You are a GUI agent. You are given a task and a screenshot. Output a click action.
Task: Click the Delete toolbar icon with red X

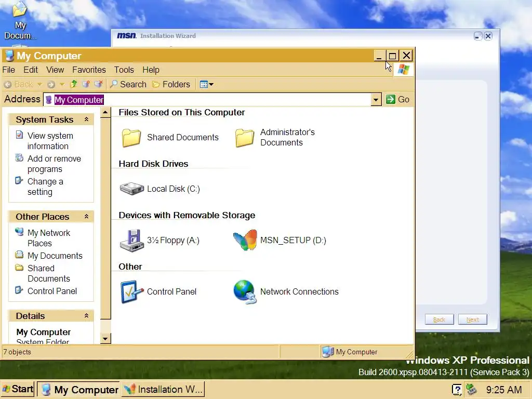(98, 84)
